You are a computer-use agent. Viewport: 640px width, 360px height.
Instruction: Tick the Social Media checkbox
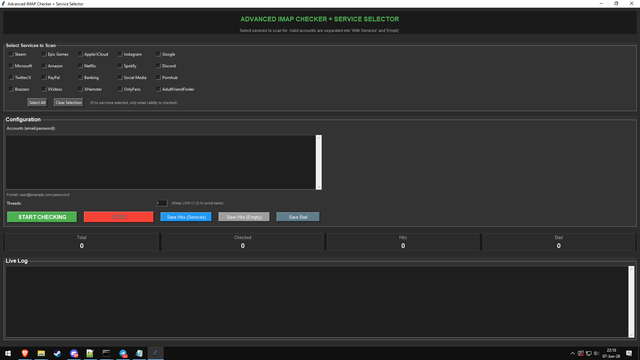tap(120, 78)
